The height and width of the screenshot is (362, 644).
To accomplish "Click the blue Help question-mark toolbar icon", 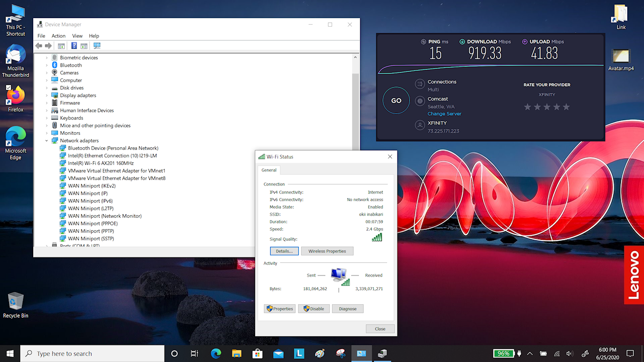I will point(74,46).
